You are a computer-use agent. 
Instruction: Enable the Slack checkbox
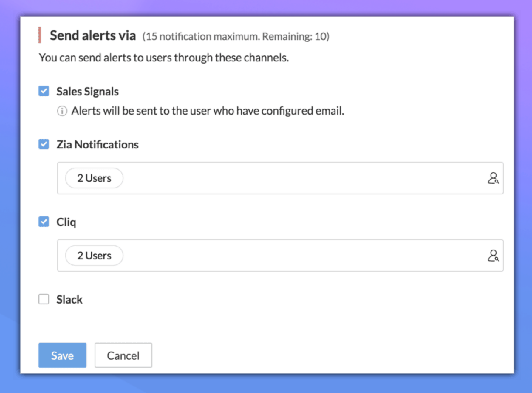[44, 299]
